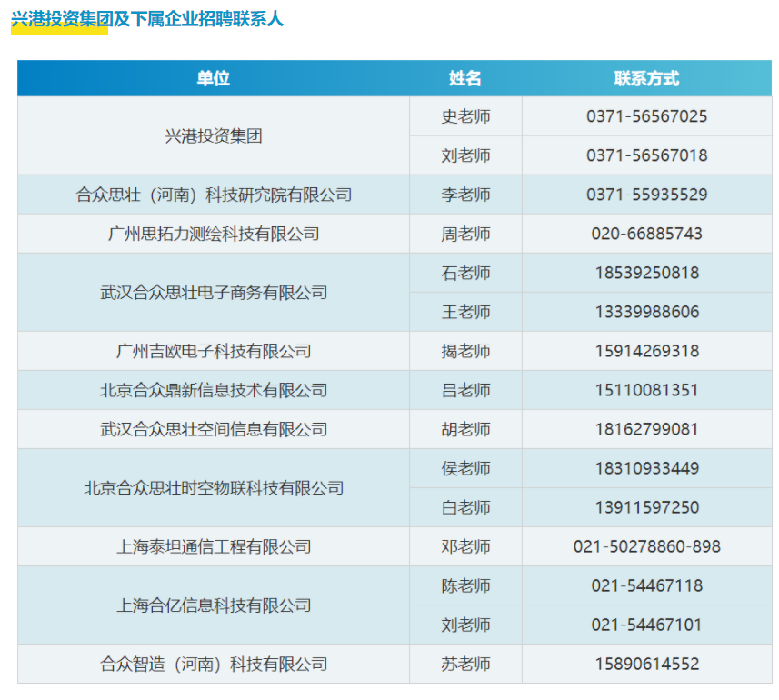Select 武汉合众思壮电子商务有限公司 cell

click(x=213, y=292)
